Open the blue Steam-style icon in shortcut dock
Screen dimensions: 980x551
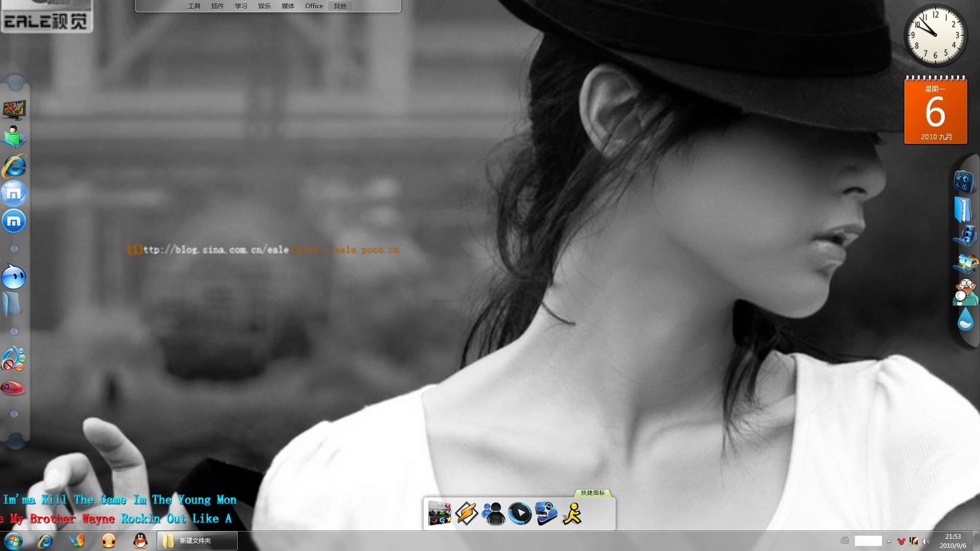(546, 513)
